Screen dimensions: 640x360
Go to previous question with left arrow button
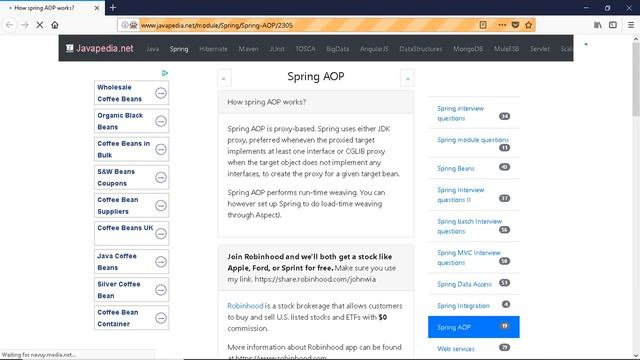pos(224,78)
